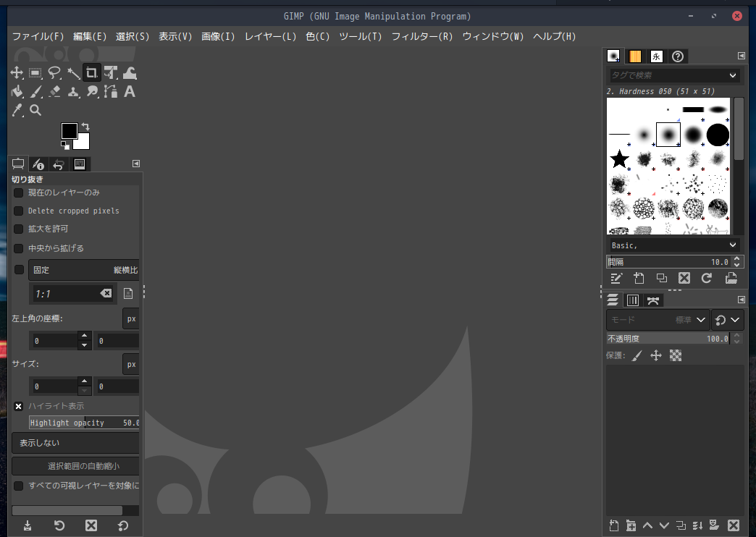Image resolution: width=756 pixels, height=537 pixels.
Task: Select the solid black star brush
Action: click(619, 159)
